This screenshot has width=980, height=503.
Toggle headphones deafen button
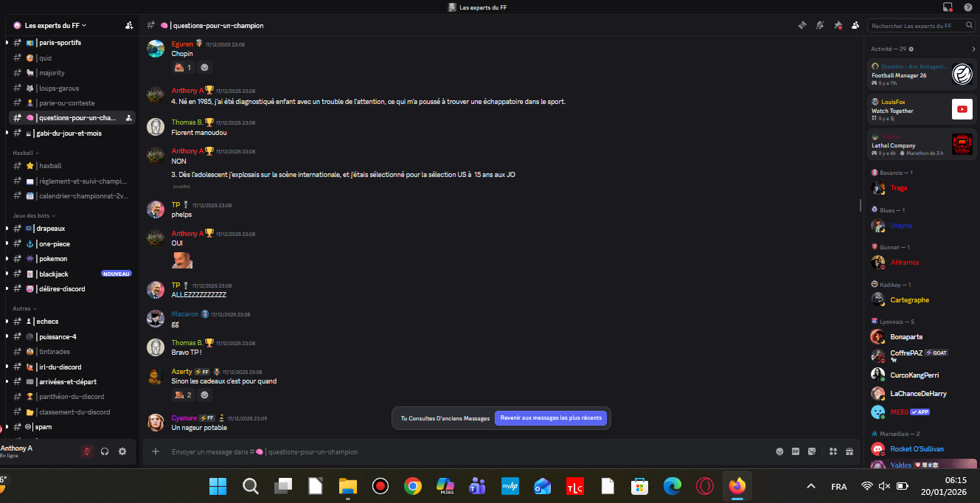pos(105,451)
